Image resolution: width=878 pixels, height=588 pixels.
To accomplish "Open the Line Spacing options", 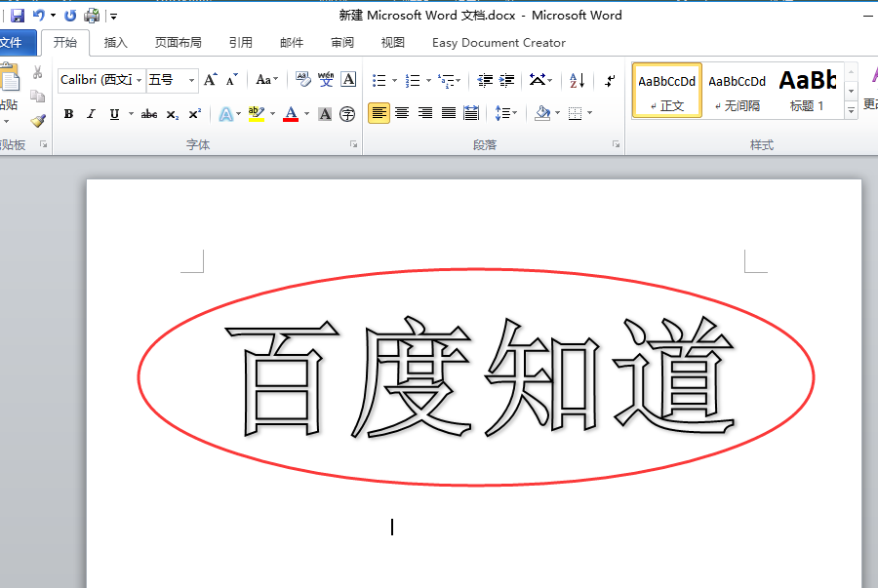I will click(505, 113).
